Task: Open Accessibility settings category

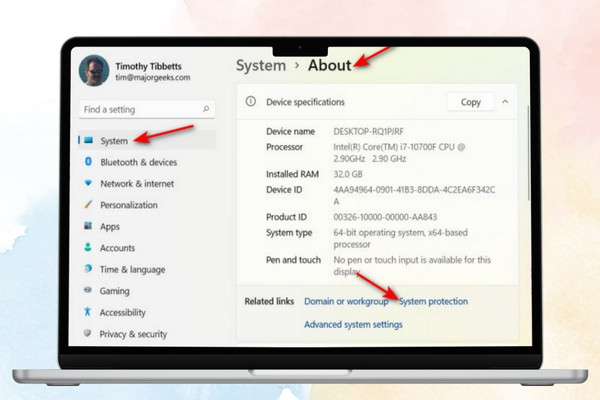Action: pyautogui.click(x=122, y=312)
